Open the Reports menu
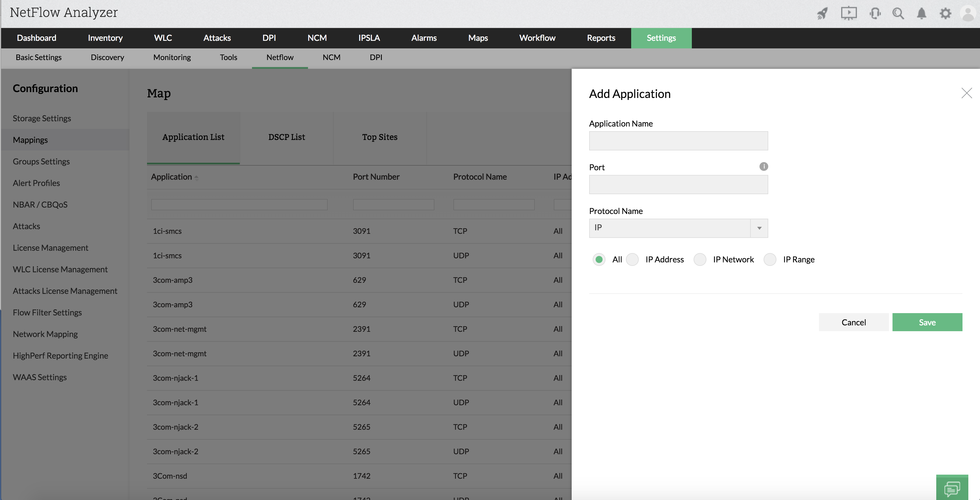This screenshot has height=500, width=980. point(601,38)
